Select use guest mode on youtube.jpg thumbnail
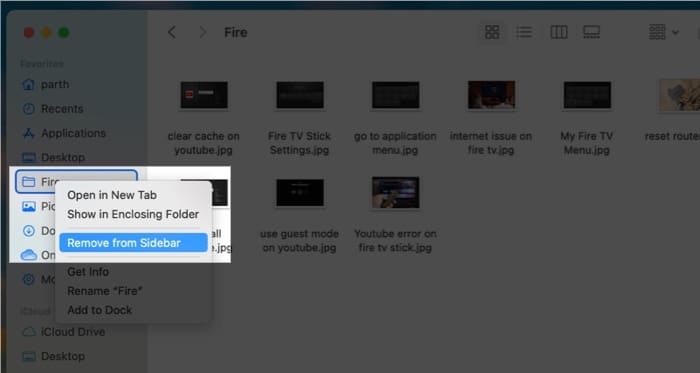Screen dimensions: 700x373 tap(300, 192)
